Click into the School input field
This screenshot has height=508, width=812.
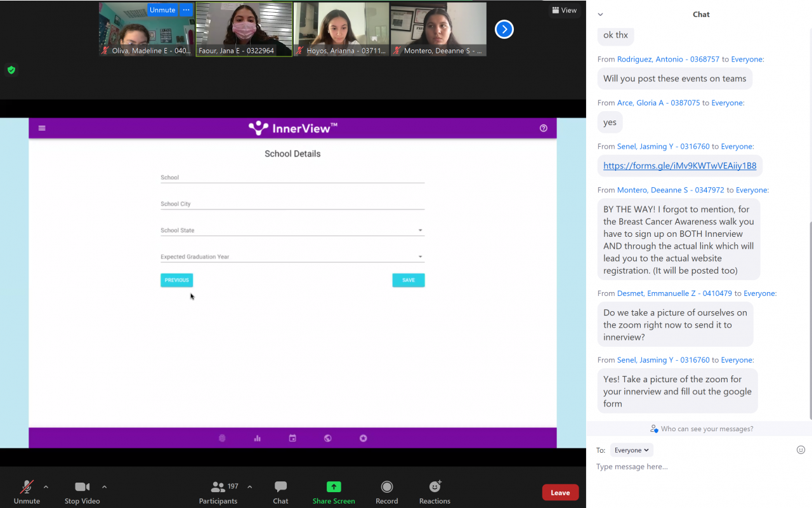click(x=292, y=177)
